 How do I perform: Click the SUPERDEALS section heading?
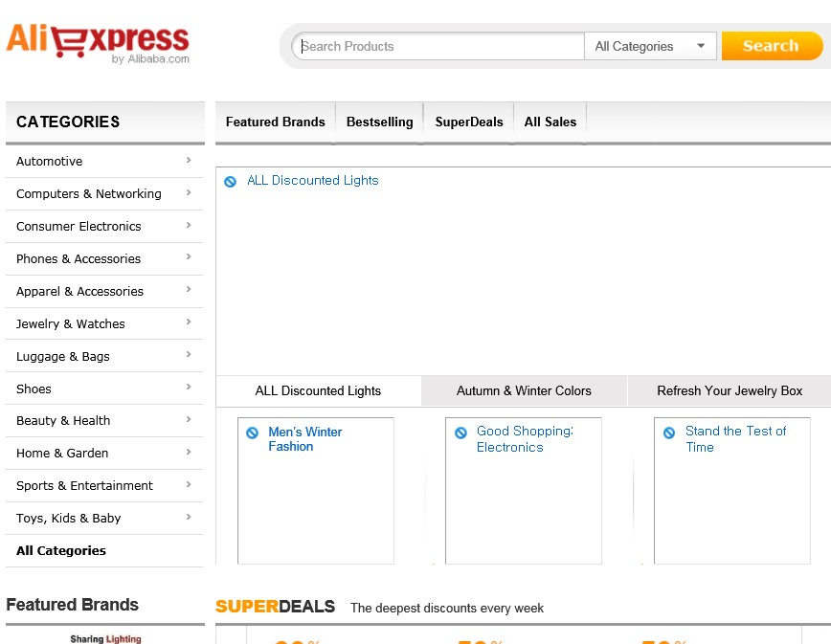(275, 607)
